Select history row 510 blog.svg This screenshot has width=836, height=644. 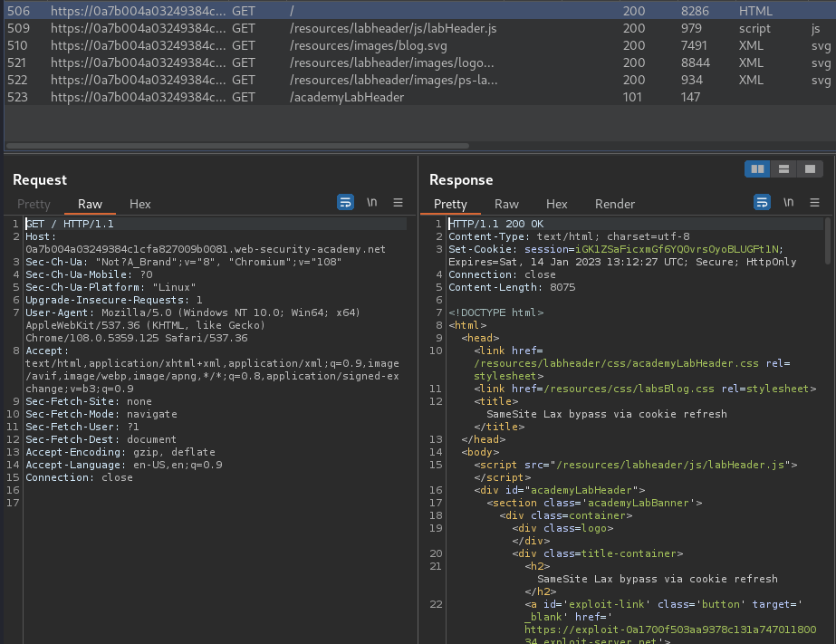click(419, 46)
